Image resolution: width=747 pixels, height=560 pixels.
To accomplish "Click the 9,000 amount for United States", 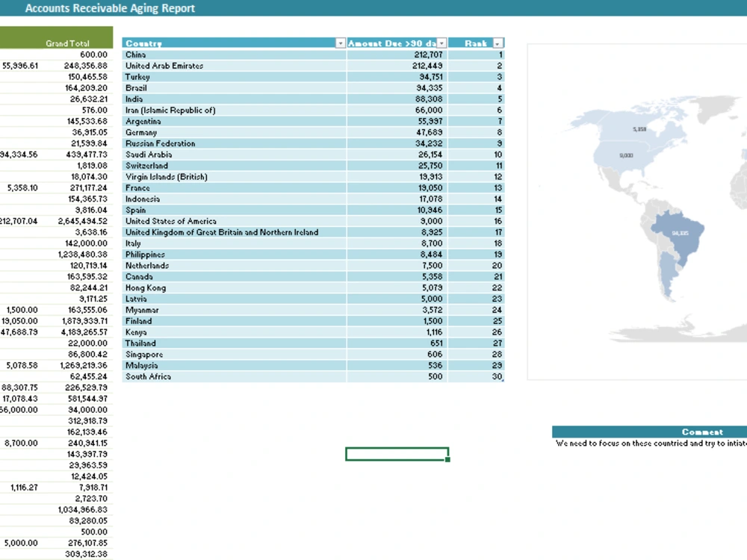I will tap(397, 222).
